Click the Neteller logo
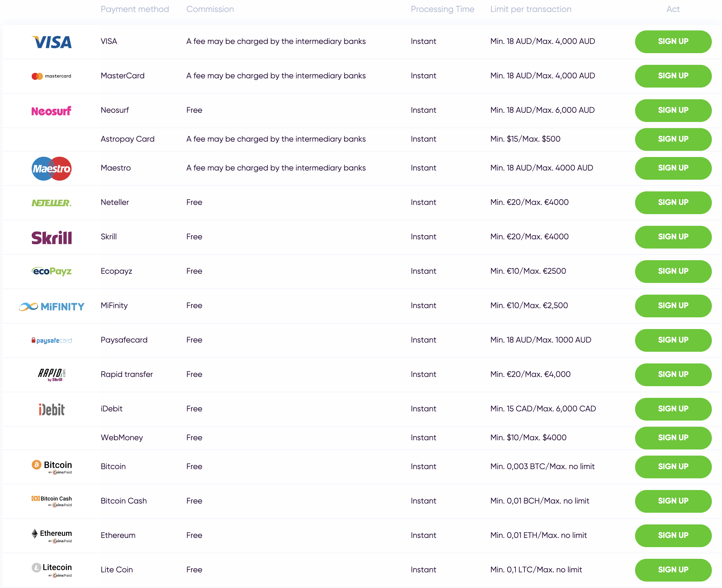This screenshot has height=588, width=722. click(x=52, y=202)
